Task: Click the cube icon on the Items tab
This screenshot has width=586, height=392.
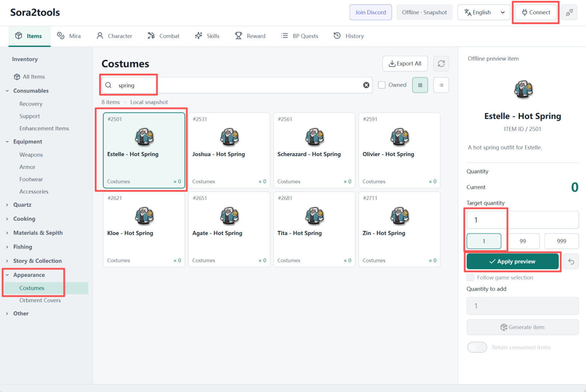Action: coord(19,36)
